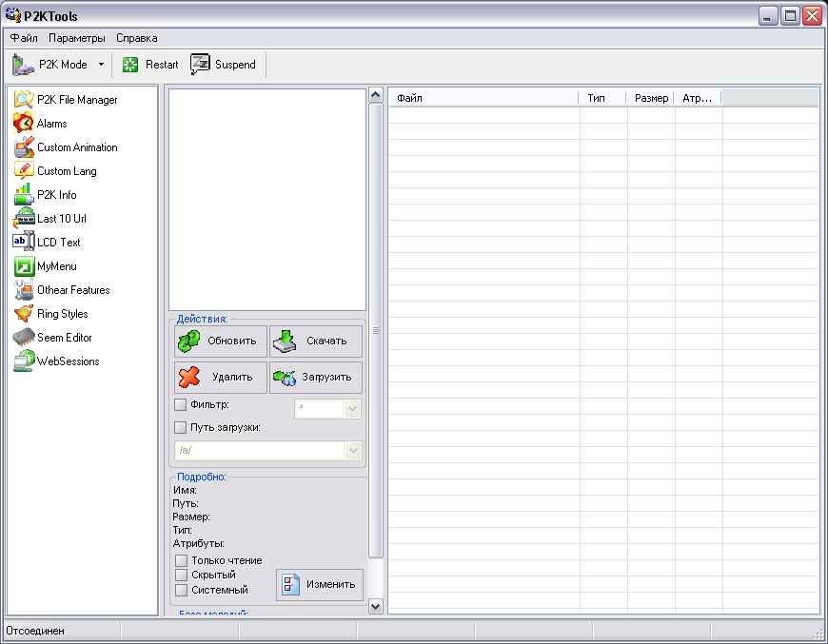828x644 pixels.
Task: Select the Custom Animation label
Action: pyautogui.click(x=77, y=147)
